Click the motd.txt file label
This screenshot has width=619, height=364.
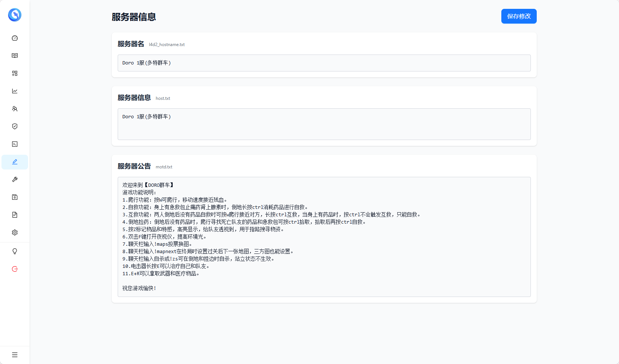click(x=164, y=167)
